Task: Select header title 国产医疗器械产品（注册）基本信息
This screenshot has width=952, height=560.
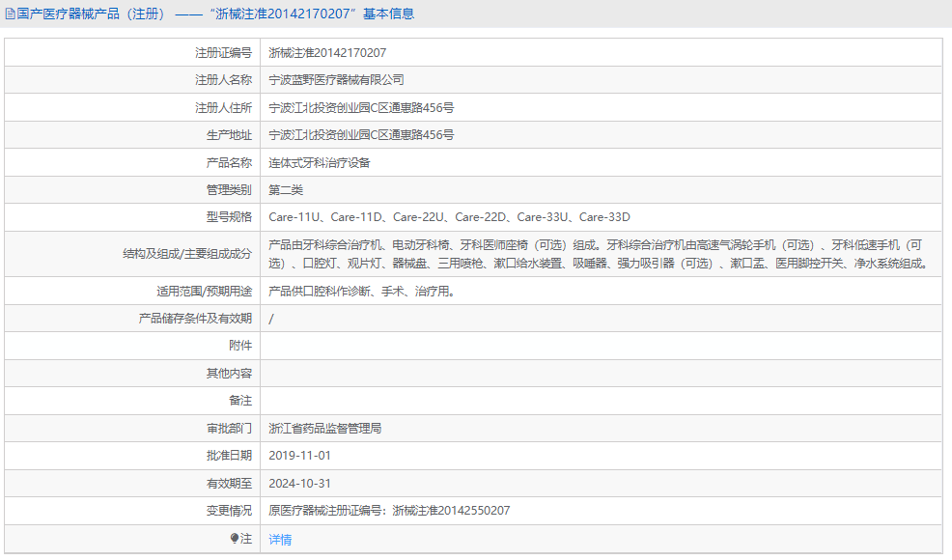Action: click(215, 14)
